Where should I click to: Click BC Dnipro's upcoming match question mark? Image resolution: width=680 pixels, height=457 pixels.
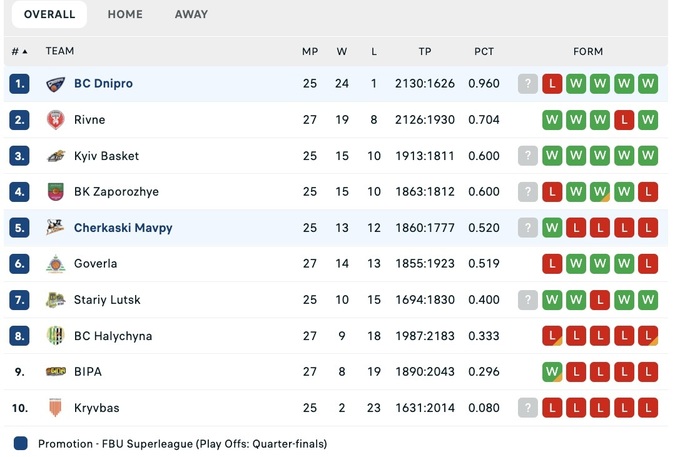coord(528,84)
